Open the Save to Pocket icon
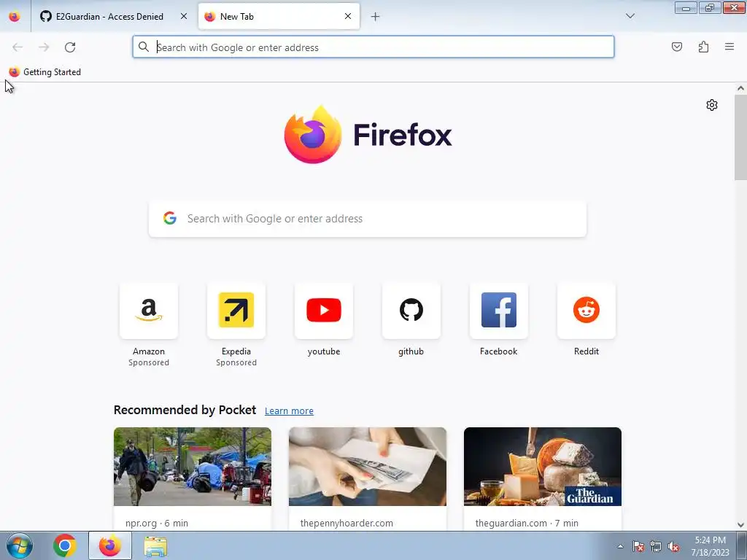 click(x=676, y=47)
